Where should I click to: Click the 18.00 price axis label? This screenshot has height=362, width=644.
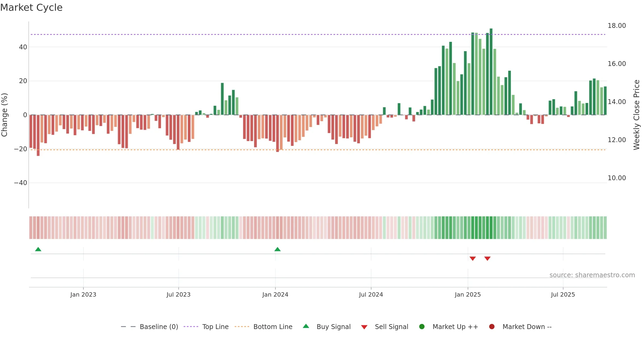tap(617, 26)
